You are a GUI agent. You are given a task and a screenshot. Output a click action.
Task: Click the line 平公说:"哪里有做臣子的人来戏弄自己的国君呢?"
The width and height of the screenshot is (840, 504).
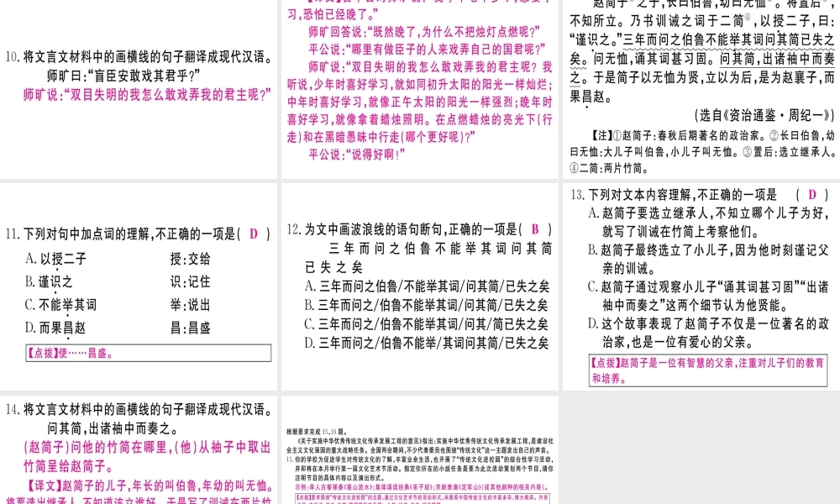pyautogui.click(x=427, y=50)
